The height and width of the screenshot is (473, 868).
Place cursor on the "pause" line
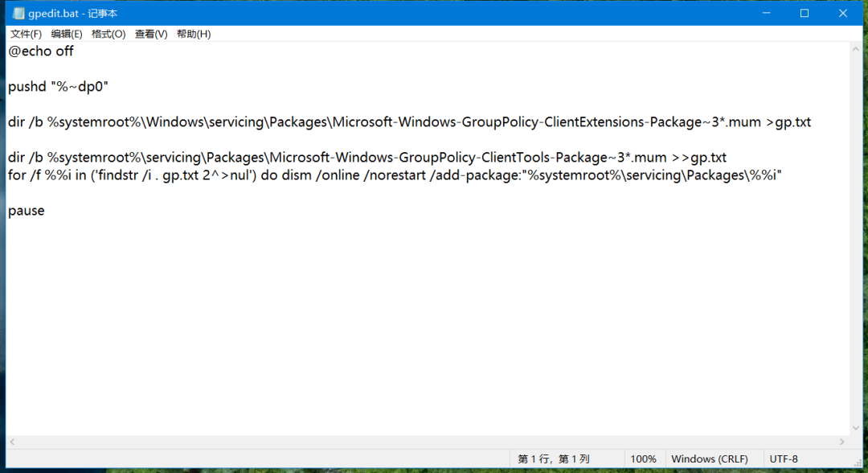click(x=27, y=211)
